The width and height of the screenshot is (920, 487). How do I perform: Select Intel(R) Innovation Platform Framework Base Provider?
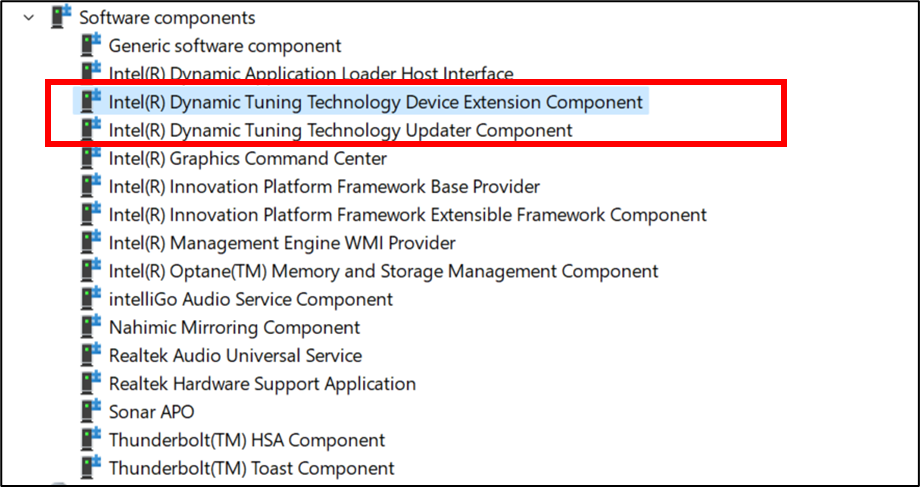[x=324, y=186]
